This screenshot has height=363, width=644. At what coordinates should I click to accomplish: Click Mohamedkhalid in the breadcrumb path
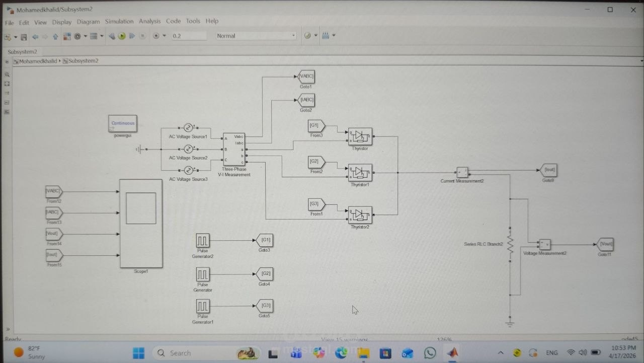38,61
